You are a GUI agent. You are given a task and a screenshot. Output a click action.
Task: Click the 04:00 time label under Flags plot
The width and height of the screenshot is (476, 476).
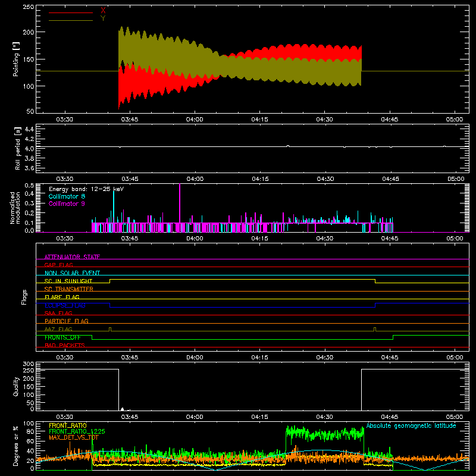195,358
